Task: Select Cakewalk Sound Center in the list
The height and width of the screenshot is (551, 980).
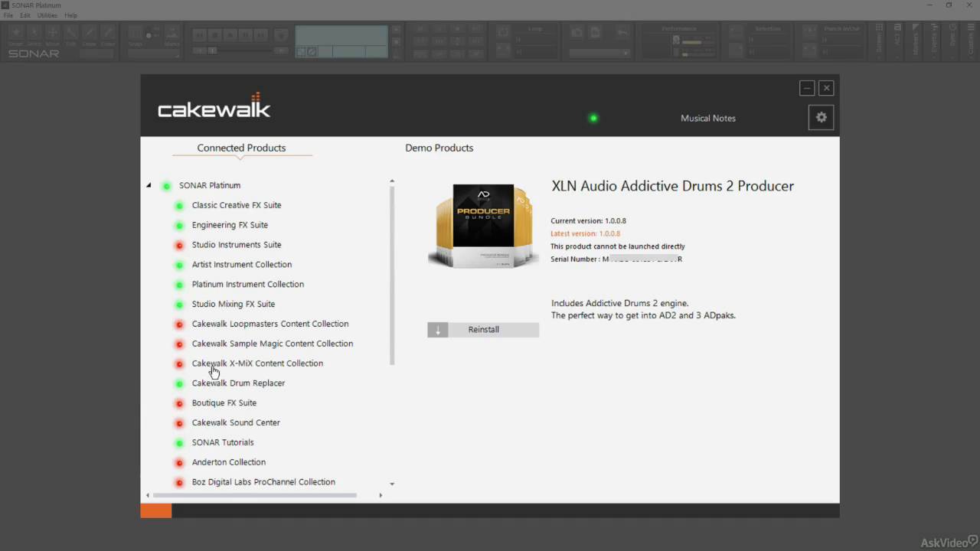Action: [236, 422]
